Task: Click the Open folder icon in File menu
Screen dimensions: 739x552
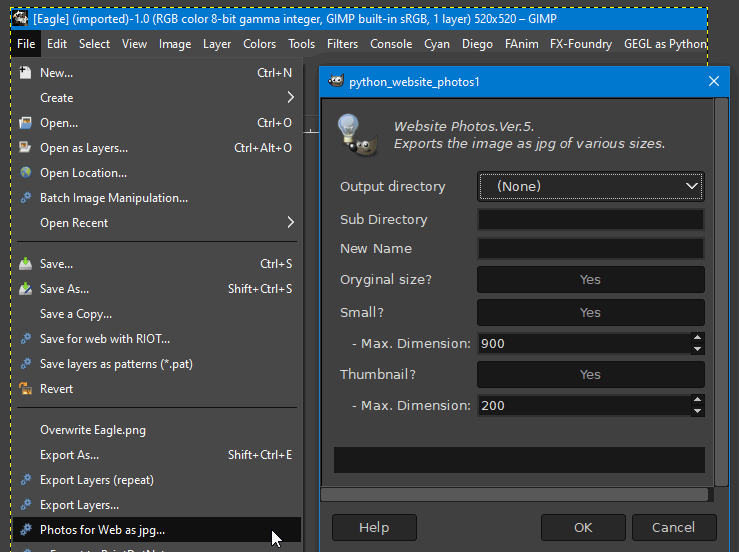Action: click(x=25, y=123)
